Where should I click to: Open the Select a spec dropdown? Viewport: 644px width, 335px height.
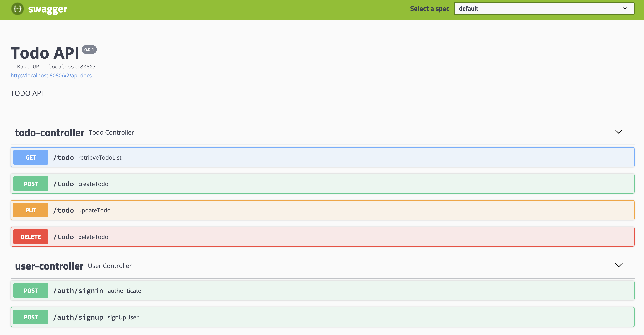tap(544, 8)
